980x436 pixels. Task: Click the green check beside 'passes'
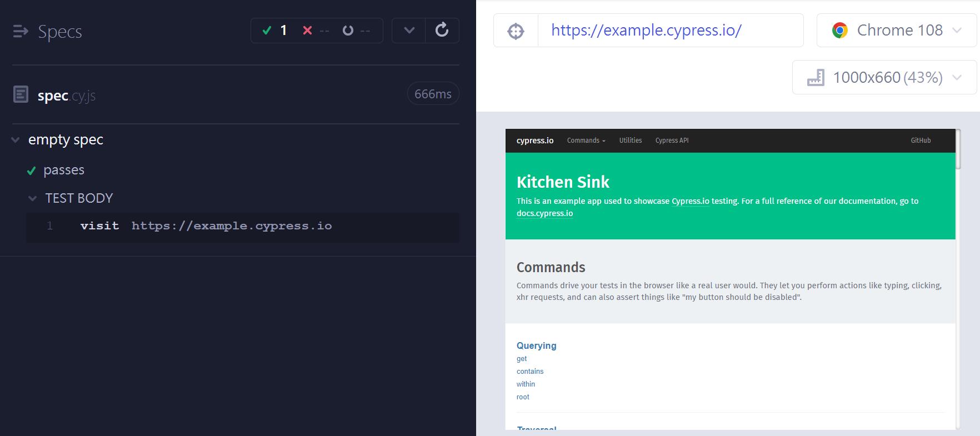[32, 171]
